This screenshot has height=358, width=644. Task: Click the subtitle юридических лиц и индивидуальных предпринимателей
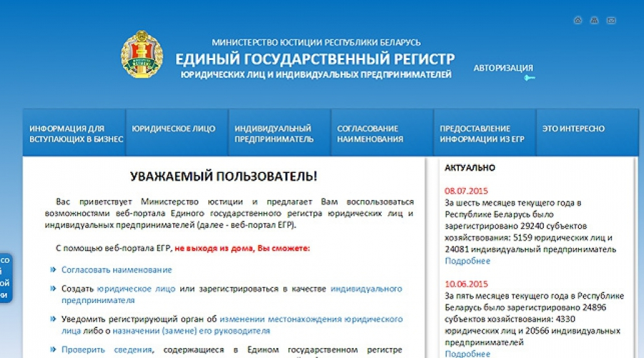pos(316,74)
